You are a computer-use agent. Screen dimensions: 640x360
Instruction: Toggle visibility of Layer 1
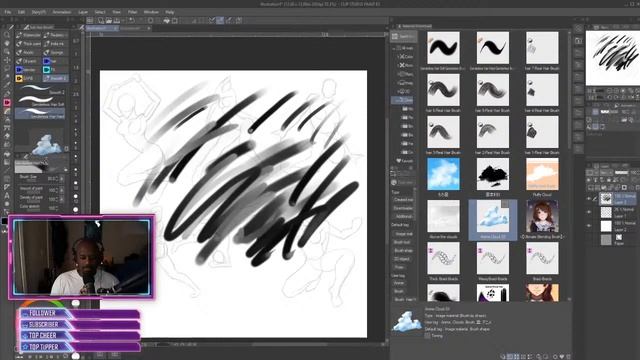589,212
